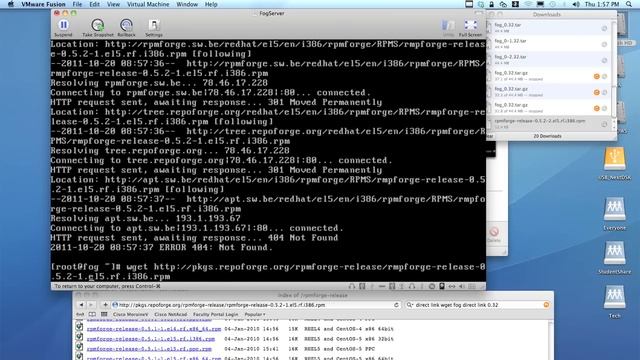Click the sound device icon in VM status bar
The image size is (640, 360).
point(462,287)
